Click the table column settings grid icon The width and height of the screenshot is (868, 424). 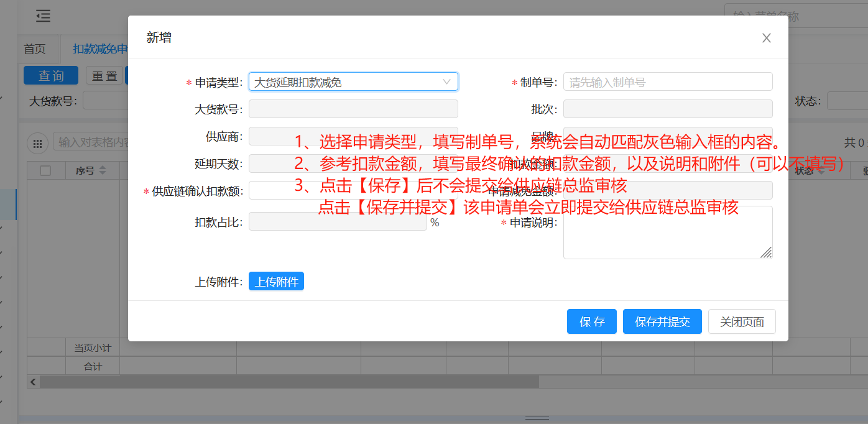coord(38,143)
